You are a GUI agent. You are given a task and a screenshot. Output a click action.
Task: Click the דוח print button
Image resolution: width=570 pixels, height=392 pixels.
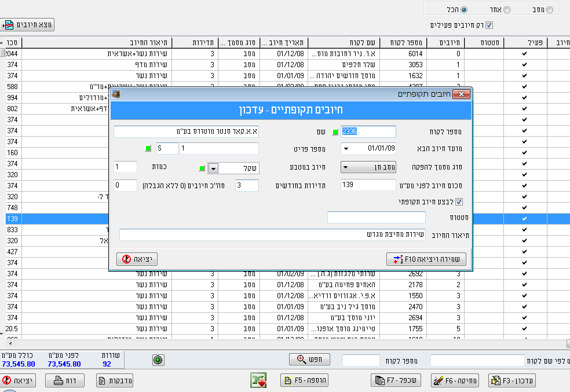tap(65, 380)
